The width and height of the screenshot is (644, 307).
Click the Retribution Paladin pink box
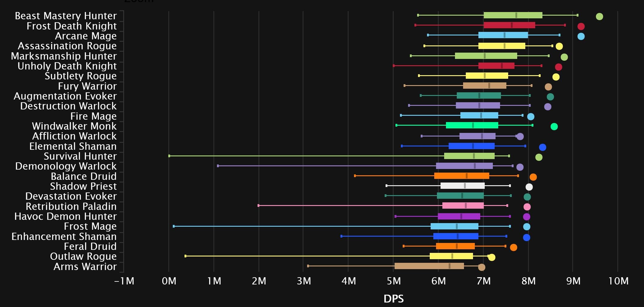463,206
